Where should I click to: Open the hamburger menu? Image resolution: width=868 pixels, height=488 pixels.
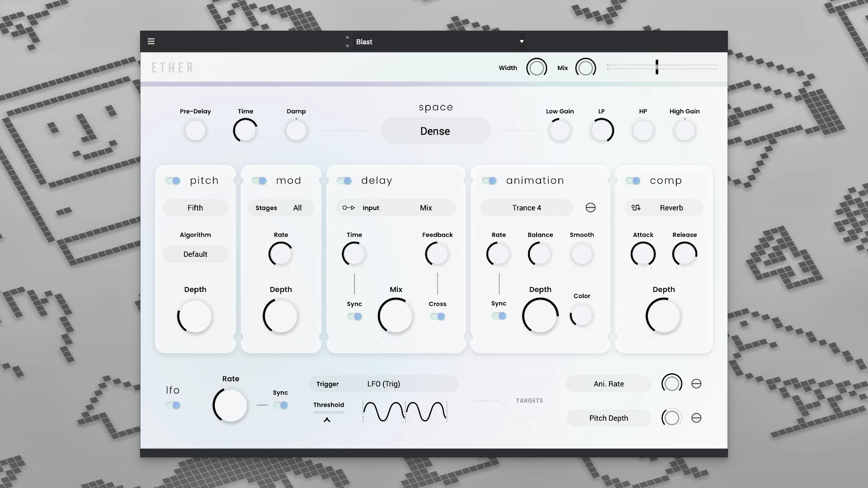[151, 41]
